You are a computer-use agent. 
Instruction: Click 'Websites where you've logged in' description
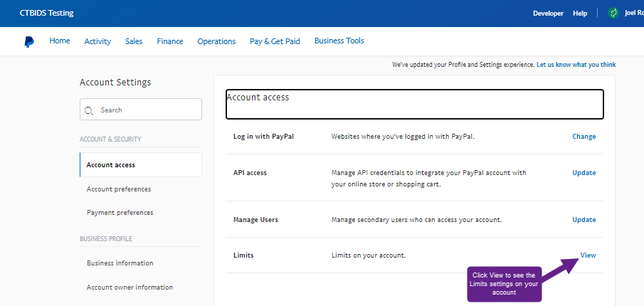[403, 137]
